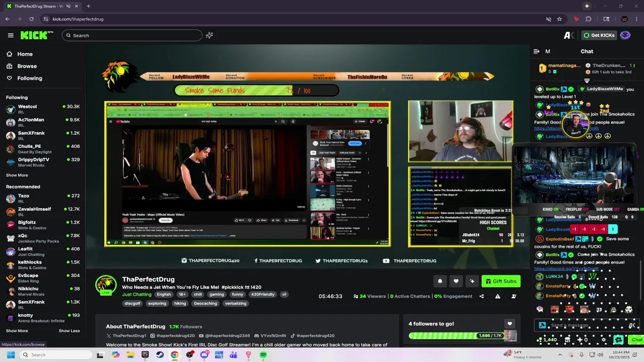Open a new browser tab

(88, 6)
